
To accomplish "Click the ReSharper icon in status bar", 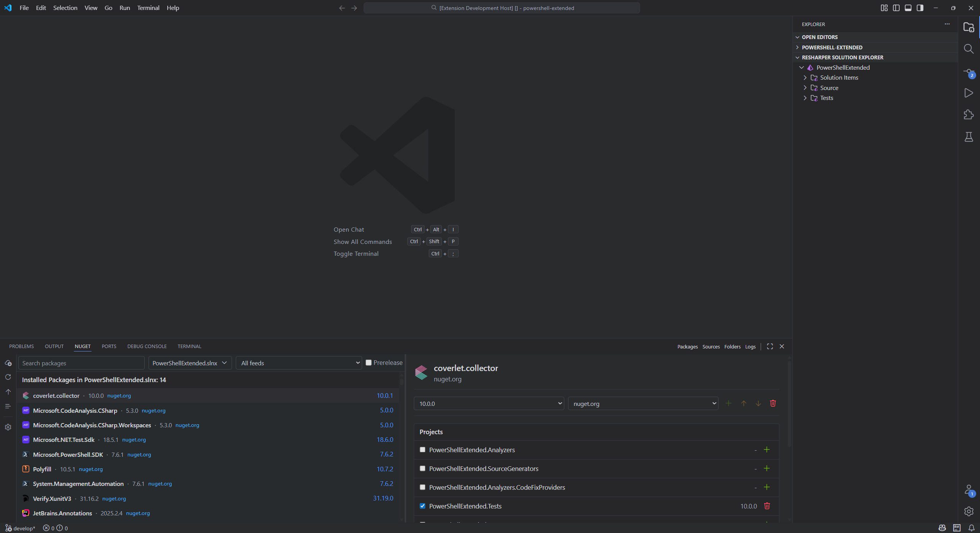I will (x=957, y=528).
